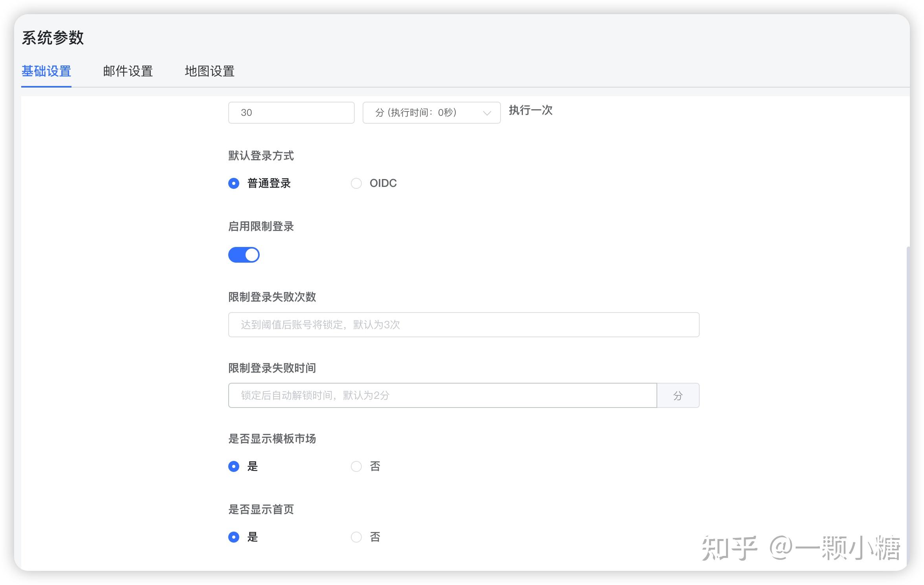Select 普通登录 as default login method
This screenshot has width=924, height=585.
[x=233, y=183]
